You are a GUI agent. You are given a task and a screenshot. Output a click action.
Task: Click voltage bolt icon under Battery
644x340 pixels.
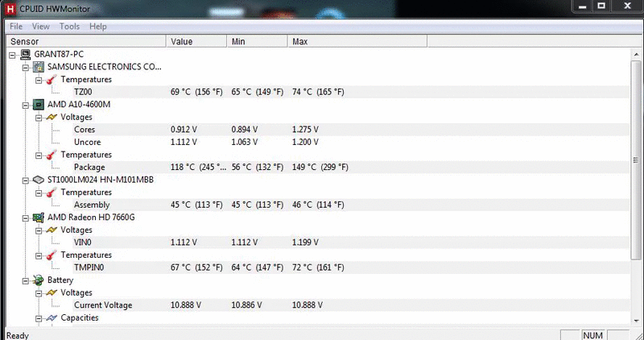point(52,292)
